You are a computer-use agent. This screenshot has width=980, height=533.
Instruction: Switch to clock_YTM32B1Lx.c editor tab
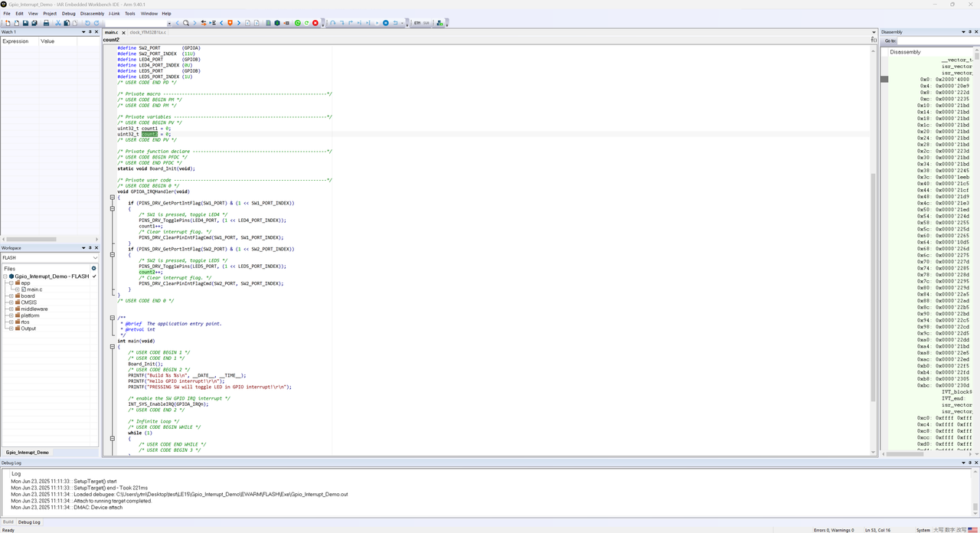pyautogui.click(x=148, y=32)
